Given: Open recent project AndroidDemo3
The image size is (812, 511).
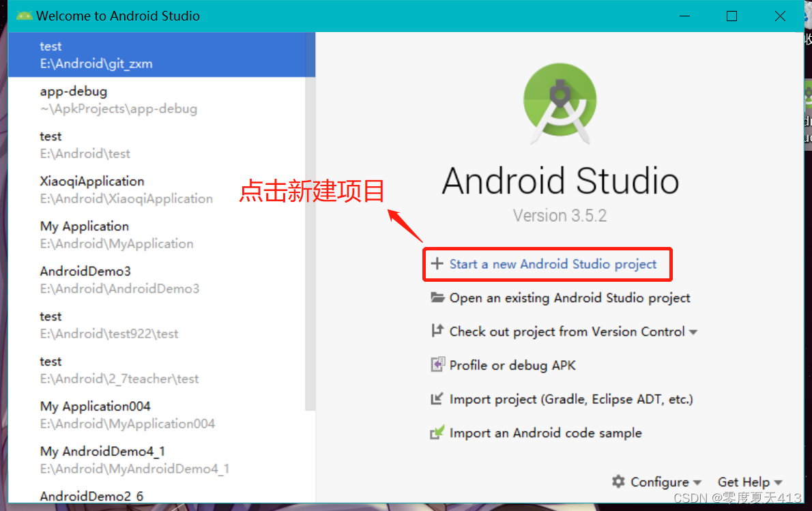Looking at the screenshot, I should pos(156,280).
